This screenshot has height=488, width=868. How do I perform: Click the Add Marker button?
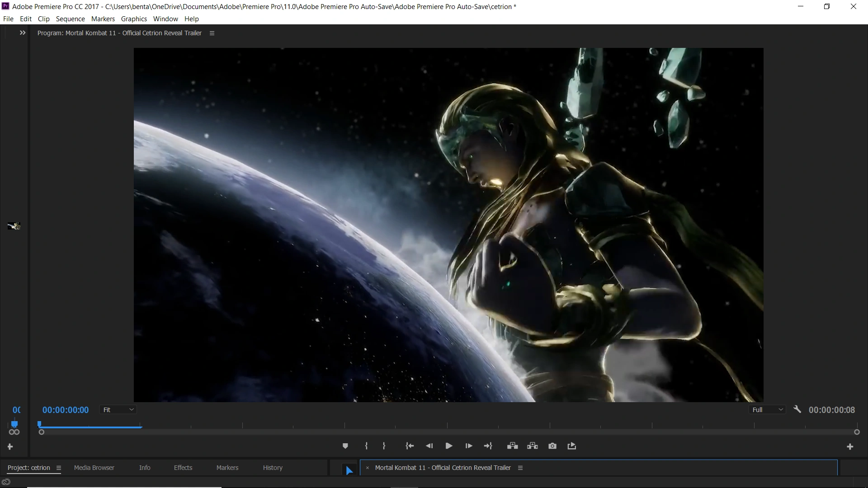pyautogui.click(x=345, y=446)
